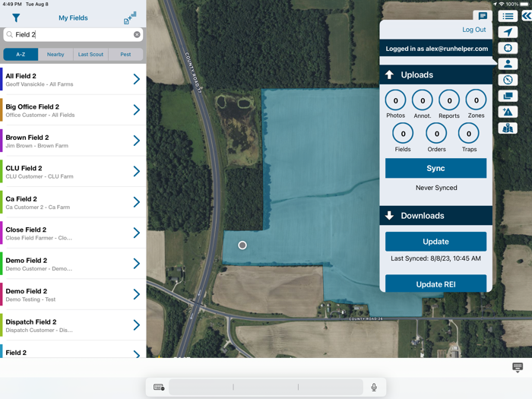532x399 pixels.
Task: Tap the Fields upload count circle
Action: click(x=403, y=134)
